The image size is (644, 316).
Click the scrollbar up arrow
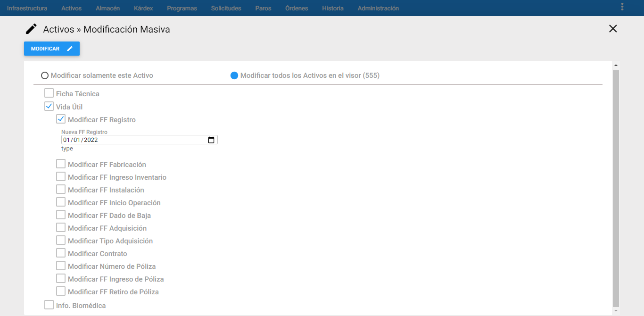(x=616, y=65)
